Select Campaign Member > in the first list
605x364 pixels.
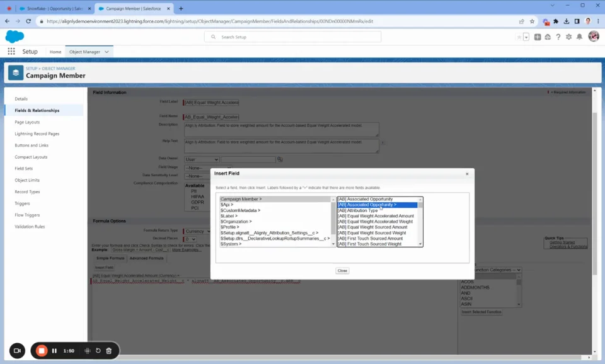tap(275, 199)
